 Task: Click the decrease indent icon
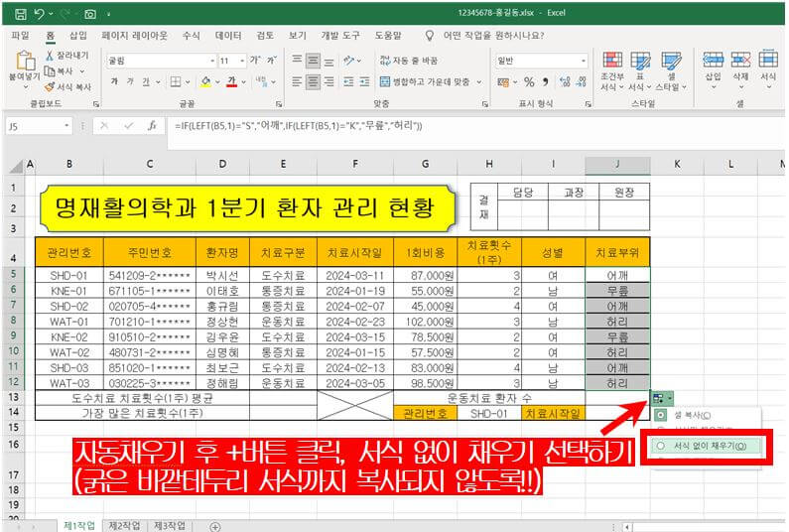[348, 81]
